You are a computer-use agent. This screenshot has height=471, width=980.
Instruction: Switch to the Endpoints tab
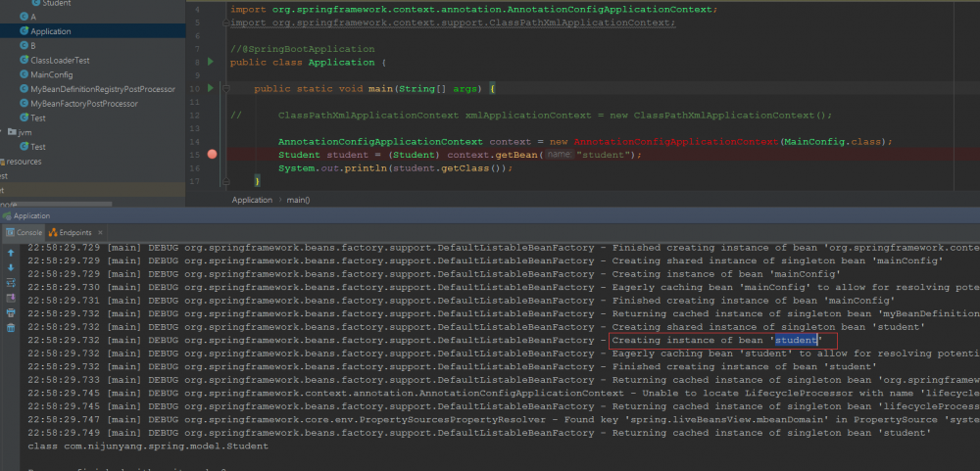click(x=70, y=232)
